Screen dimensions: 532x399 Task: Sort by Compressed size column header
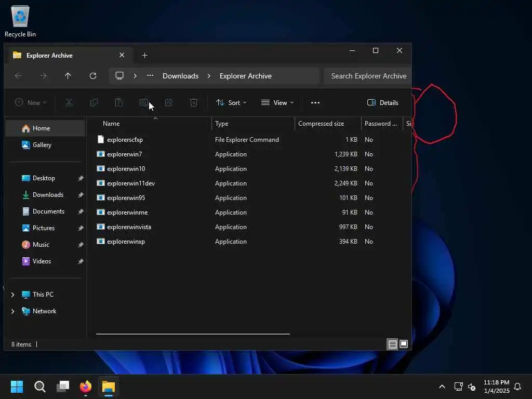[x=328, y=124]
